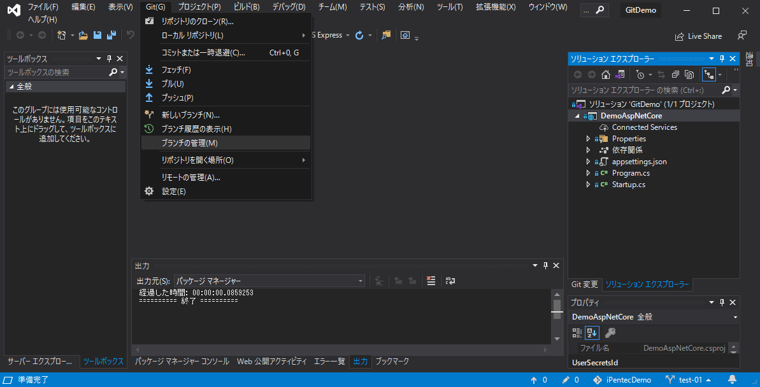
Task: Toggle Categorized view in Properties panel
Action: coord(577,333)
